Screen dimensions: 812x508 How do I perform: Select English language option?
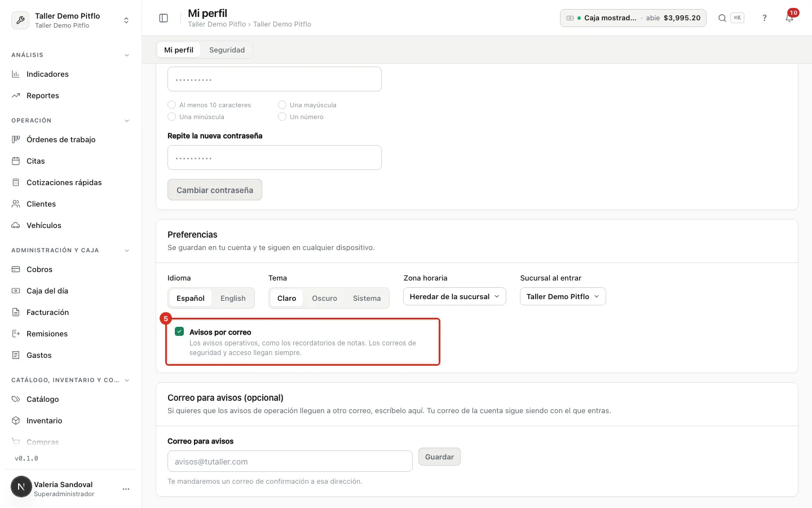(x=233, y=298)
